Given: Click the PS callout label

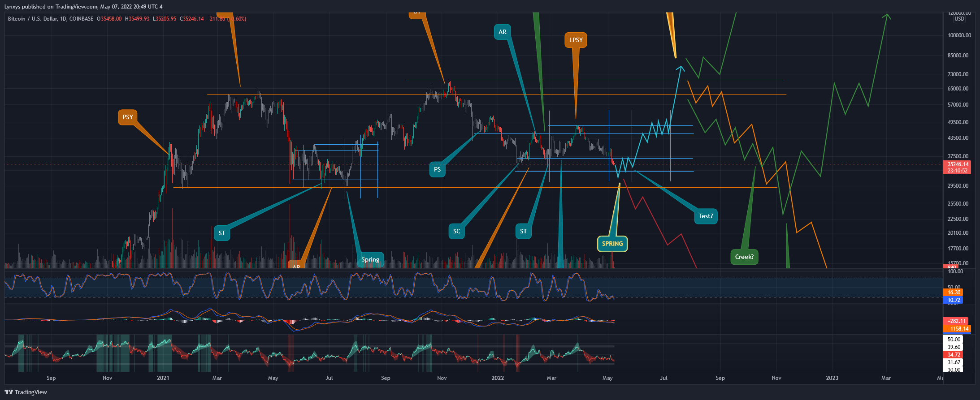Looking at the screenshot, I should (438, 169).
